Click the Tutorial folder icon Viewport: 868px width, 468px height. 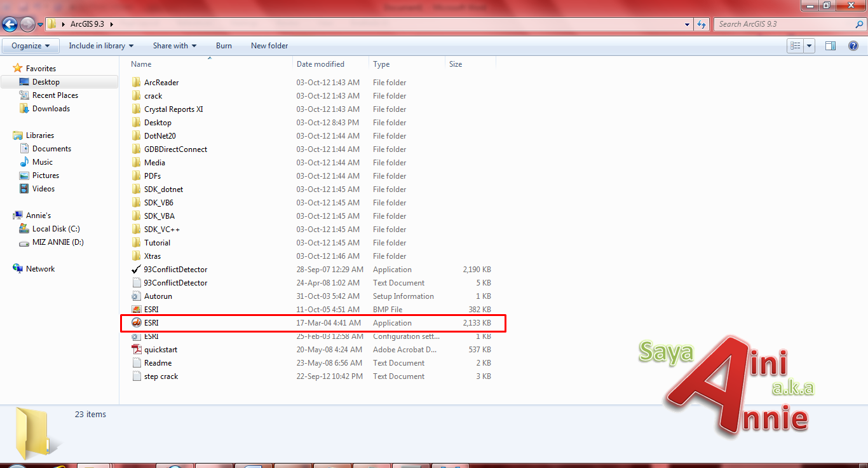click(x=136, y=243)
